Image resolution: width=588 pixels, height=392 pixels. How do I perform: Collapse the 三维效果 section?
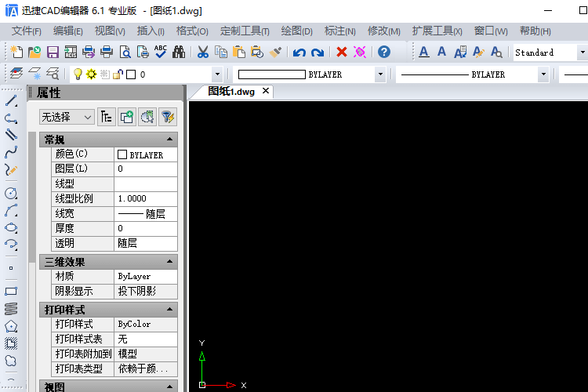pos(169,261)
